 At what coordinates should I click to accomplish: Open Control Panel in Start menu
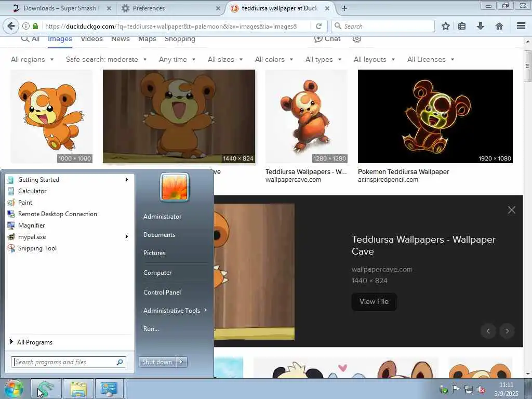point(162,292)
